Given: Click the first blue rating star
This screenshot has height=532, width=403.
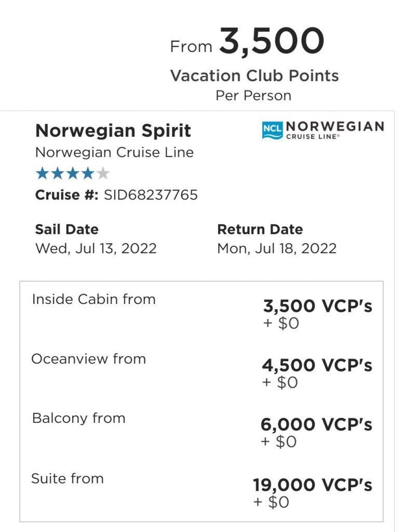Looking at the screenshot, I should pos(43,174).
